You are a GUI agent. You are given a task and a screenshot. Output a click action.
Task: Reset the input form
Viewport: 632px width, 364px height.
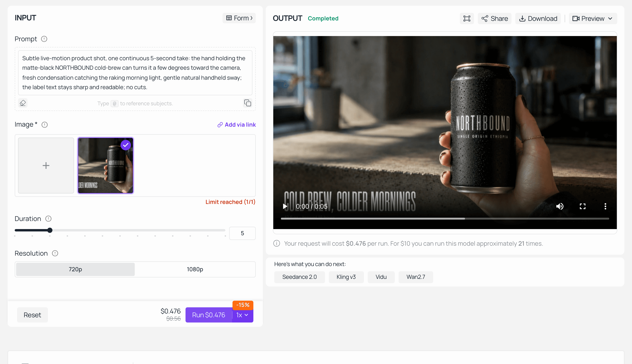pos(32,315)
